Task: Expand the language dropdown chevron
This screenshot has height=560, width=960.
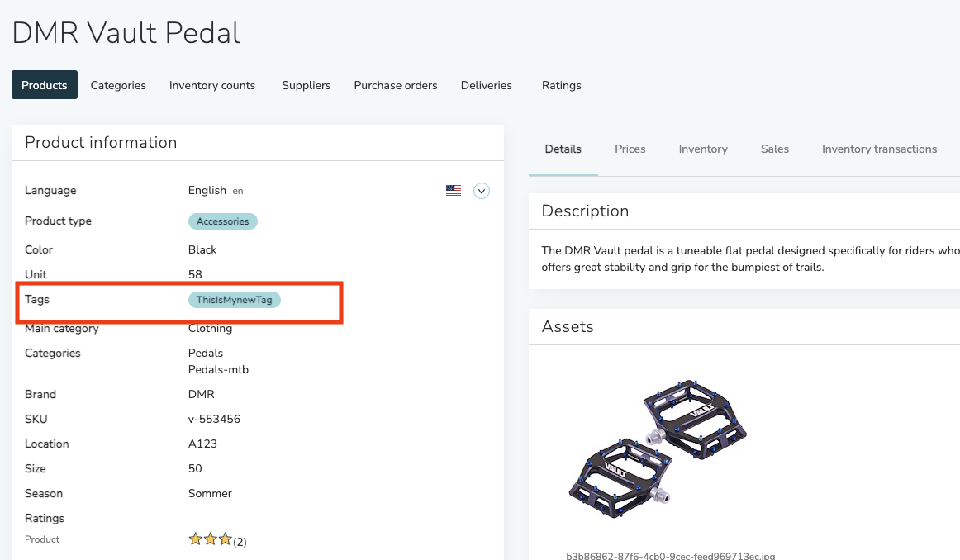Action: (482, 191)
